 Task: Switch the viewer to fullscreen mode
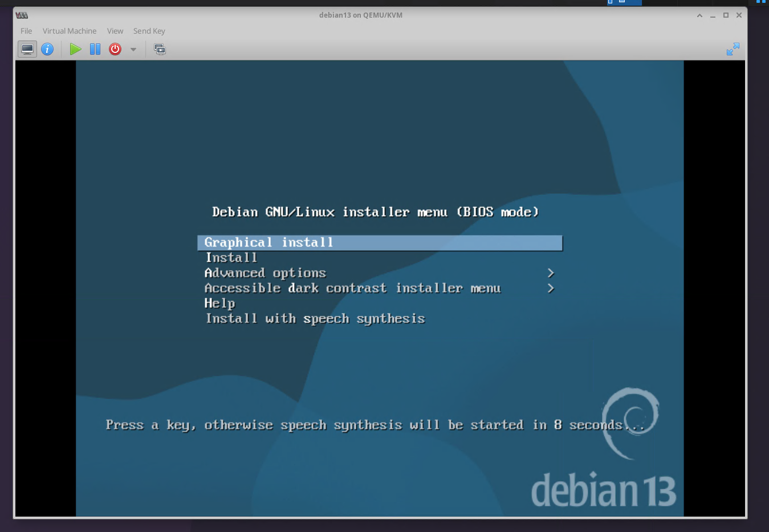coord(733,49)
